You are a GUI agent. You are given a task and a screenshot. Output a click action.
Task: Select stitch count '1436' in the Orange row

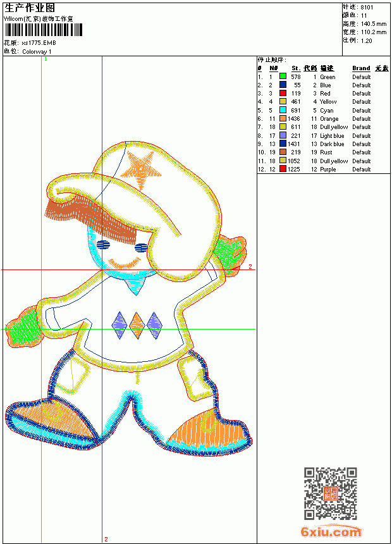294,119
